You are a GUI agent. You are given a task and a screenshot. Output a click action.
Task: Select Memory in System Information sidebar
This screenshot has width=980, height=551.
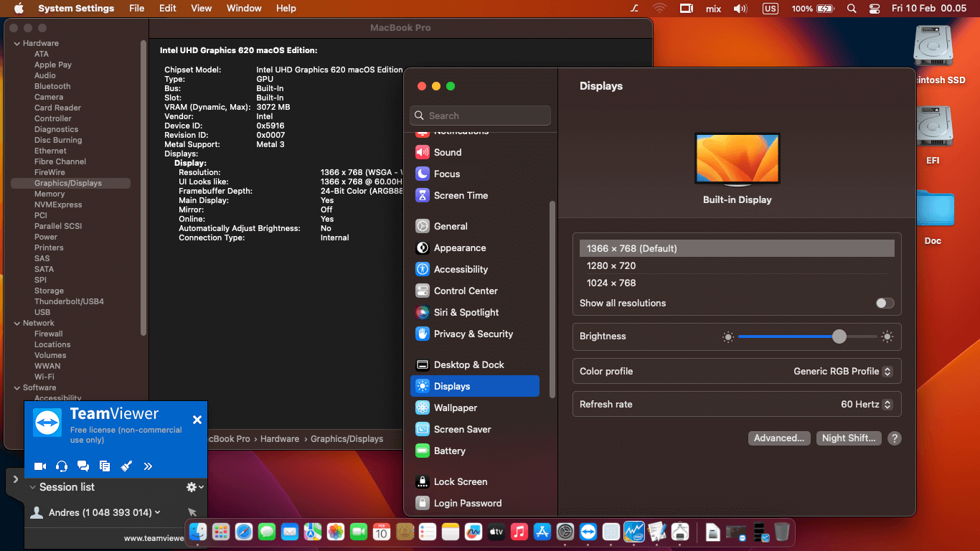(50, 194)
